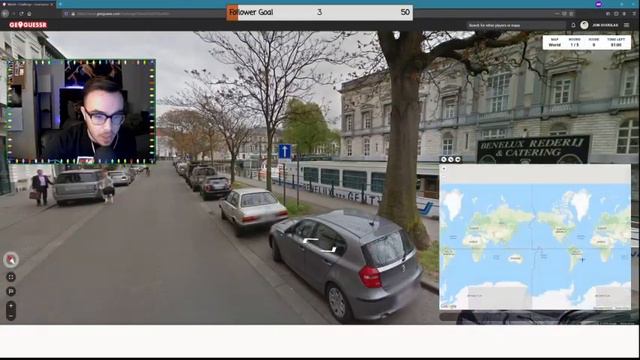Open the user profile avatar
640x360 pixels.
[x=584, y=25]
